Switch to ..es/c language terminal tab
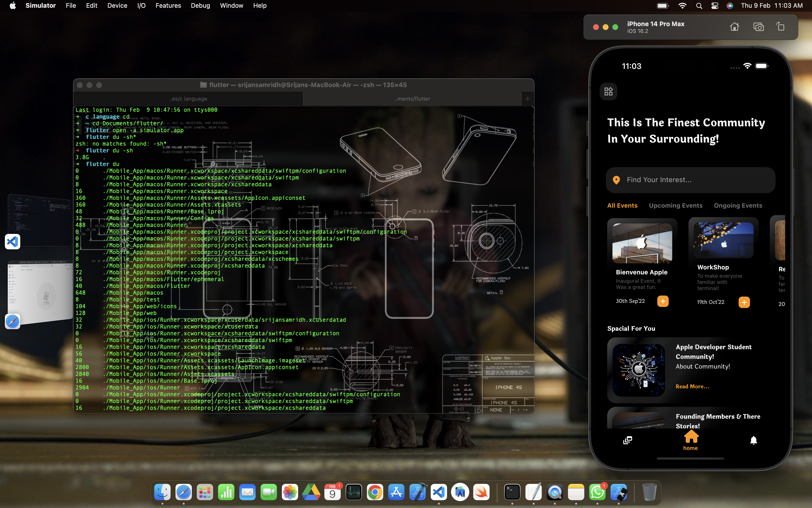Viewport: 812px width, 508px height. [188, 99]
